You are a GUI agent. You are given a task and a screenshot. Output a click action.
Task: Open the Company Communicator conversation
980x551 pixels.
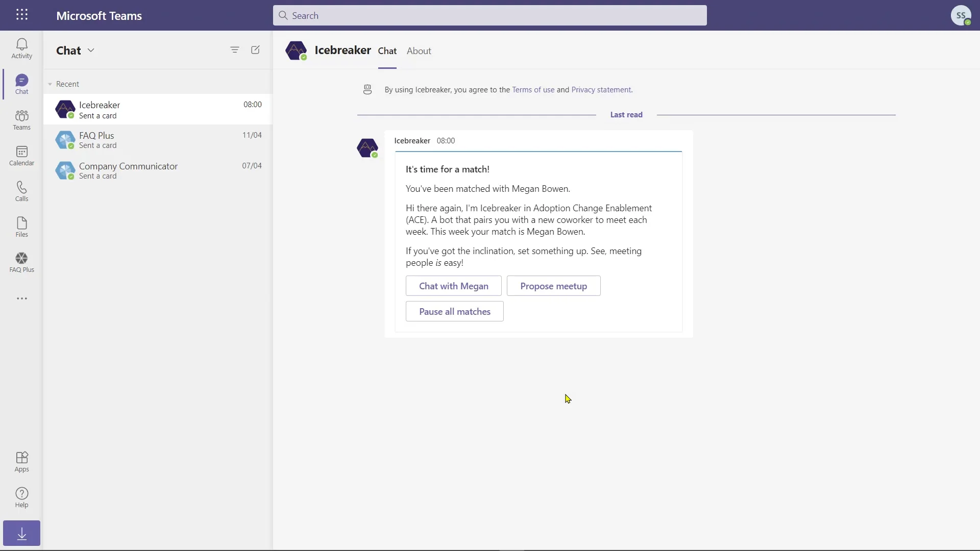(158, 170)
